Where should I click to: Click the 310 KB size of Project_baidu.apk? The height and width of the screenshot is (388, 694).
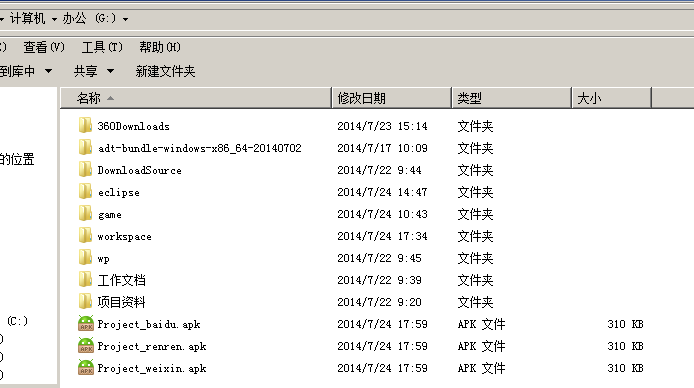coord(625,324)
